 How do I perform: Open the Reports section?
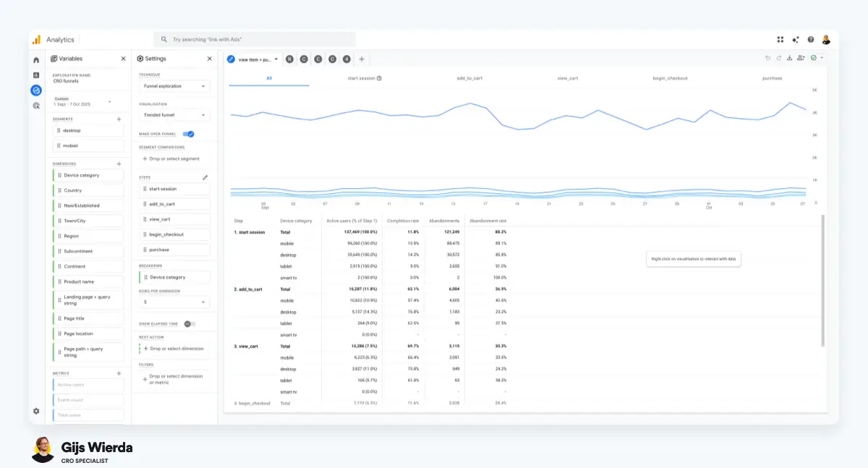(x=35, y=75)
